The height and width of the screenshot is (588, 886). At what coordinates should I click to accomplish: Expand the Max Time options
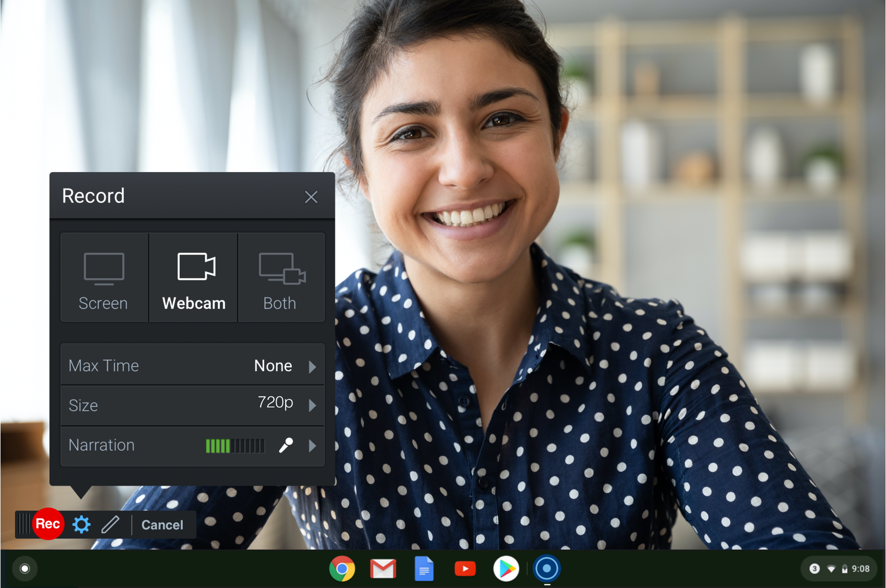pyautogui.click(x=312, y=365)
